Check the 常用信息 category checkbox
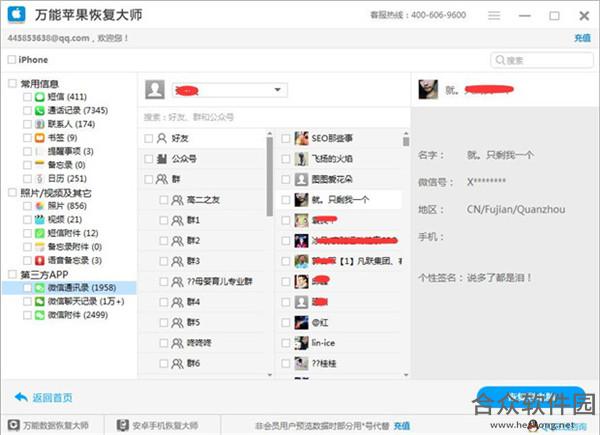The height and width of the screenshot is (435, 600). (x=13, y=83)
